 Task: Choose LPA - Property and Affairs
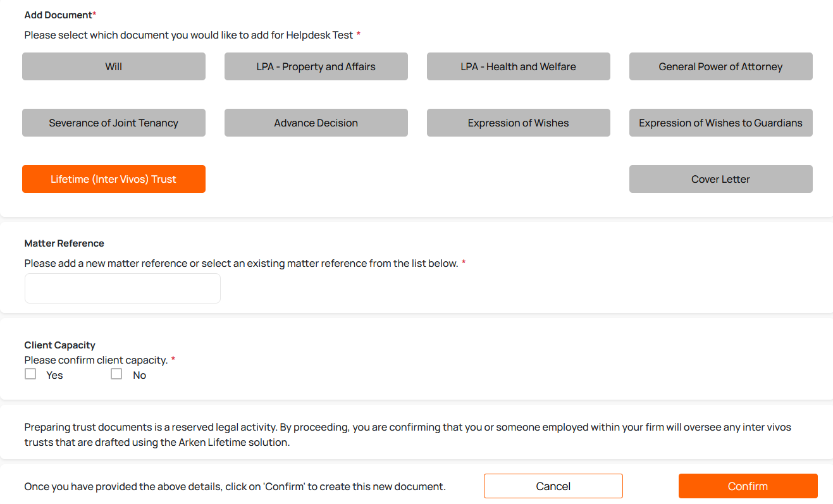316,66
